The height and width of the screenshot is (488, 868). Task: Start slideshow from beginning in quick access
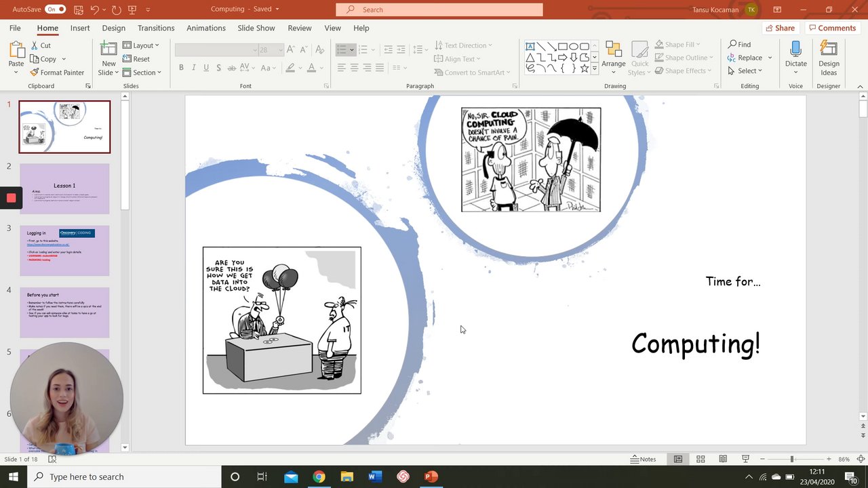click(134, 9)
